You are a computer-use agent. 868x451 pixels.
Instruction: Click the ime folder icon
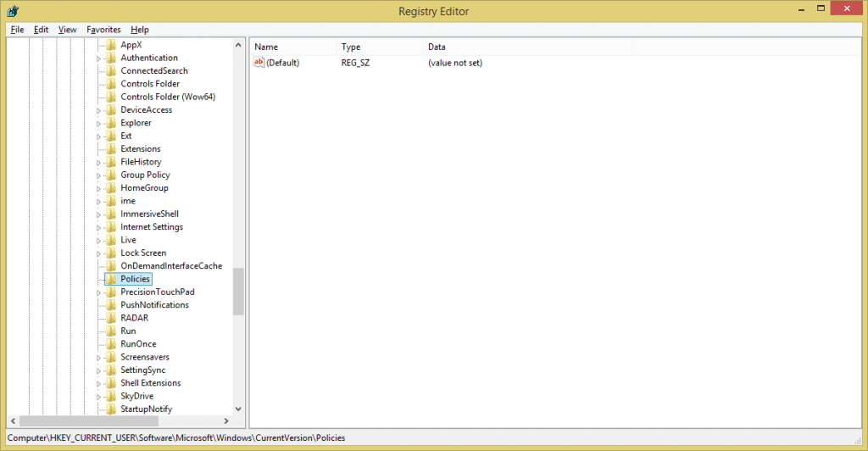(x=111, y=201)
